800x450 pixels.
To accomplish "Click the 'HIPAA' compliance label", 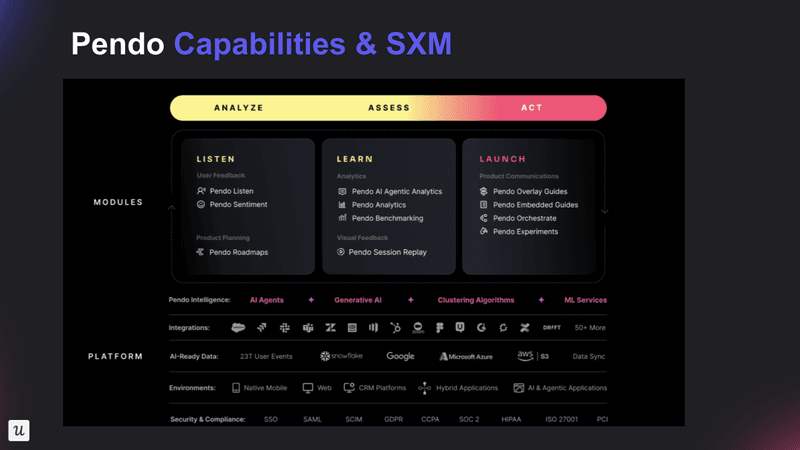I will 511,419.
